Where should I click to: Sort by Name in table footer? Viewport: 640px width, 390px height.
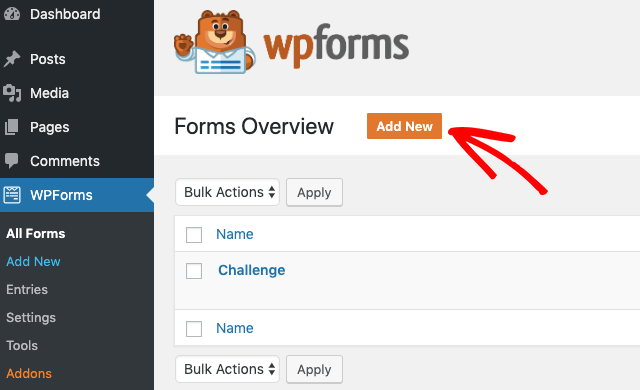235,328
